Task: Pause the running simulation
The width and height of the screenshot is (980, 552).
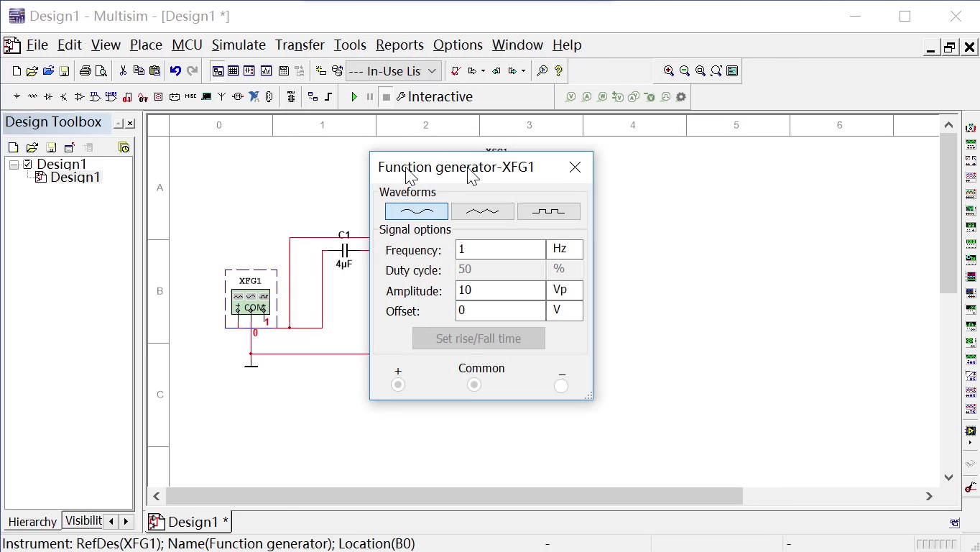Action: coord(370,97)
